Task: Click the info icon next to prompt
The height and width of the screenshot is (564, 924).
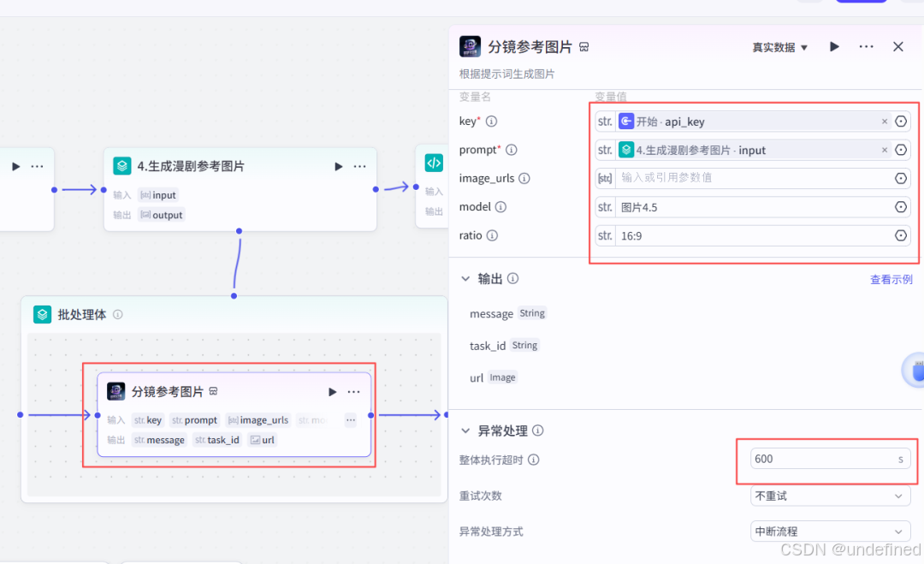Action: pyautogui.click(x=512, y=150)
